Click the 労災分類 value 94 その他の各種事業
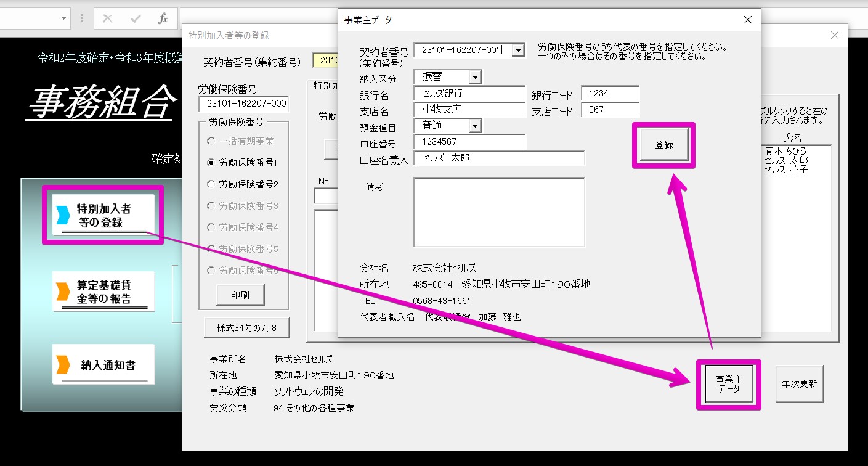This screenshot has width=868, height=466. (314, 408)
